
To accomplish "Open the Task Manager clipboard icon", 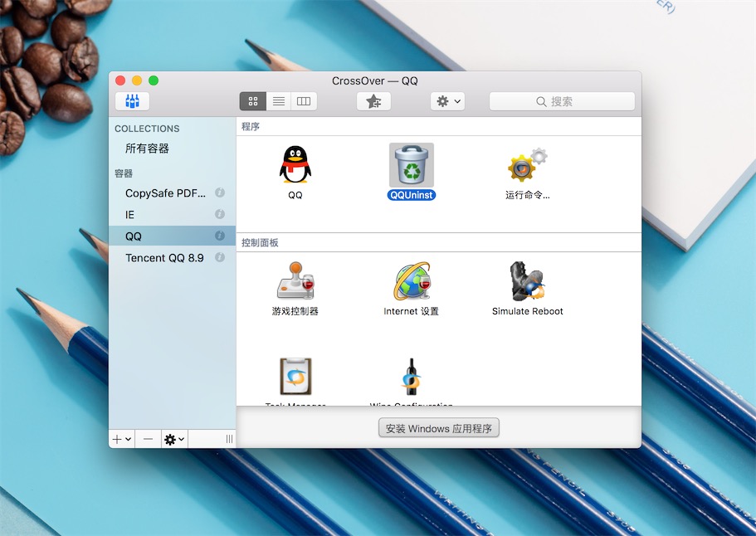I will 295,377.
